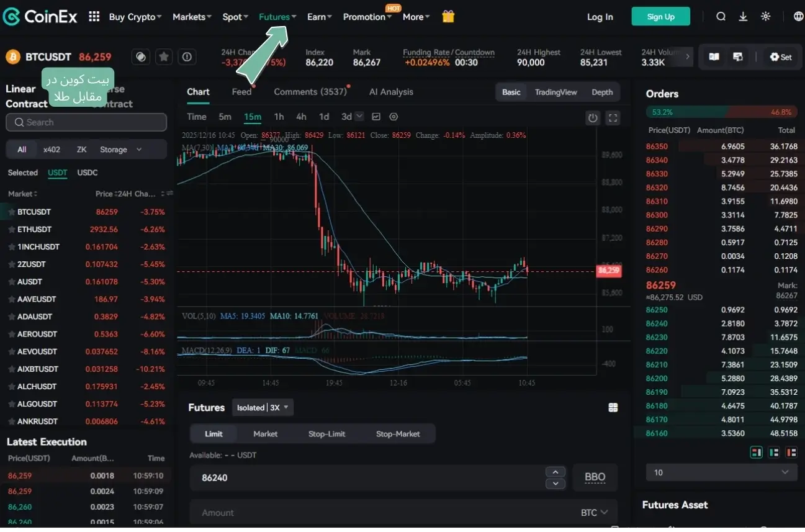Open the Spot dropdown menu

tap(235, 17)
